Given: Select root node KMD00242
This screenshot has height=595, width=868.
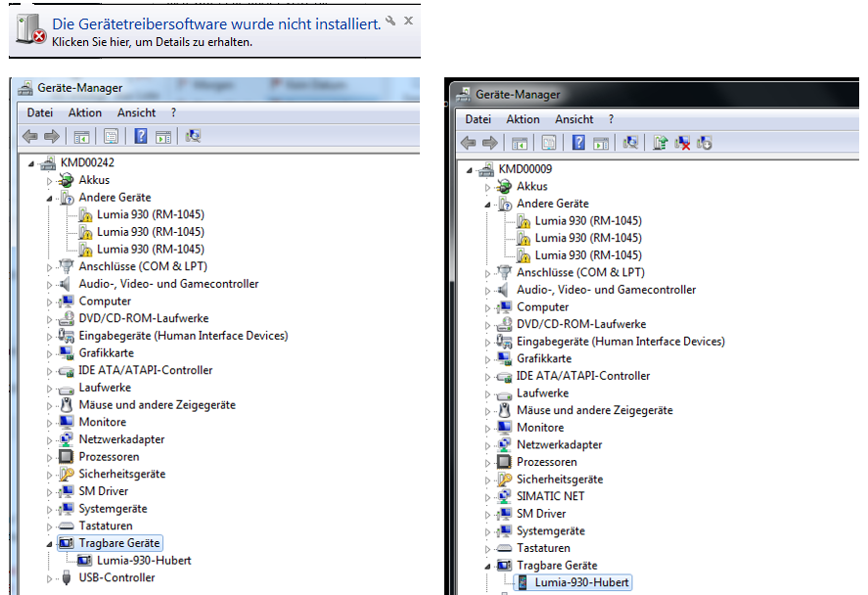Looking at the screenshot, I should click(x=87, y=162).
